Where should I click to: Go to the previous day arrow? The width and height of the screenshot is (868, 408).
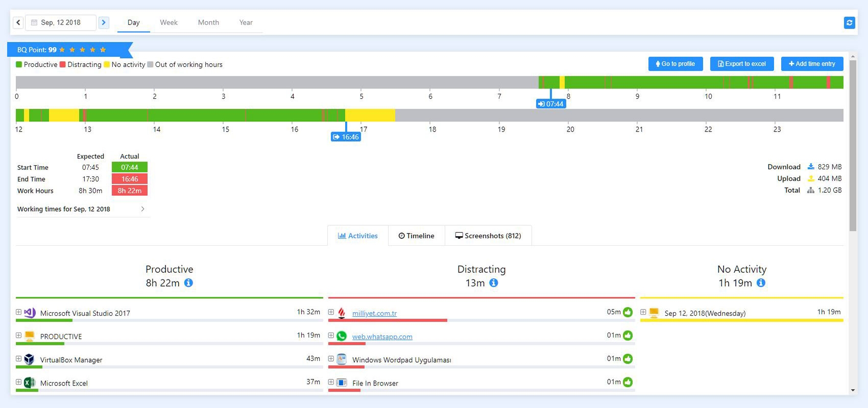tap(18, 22)
